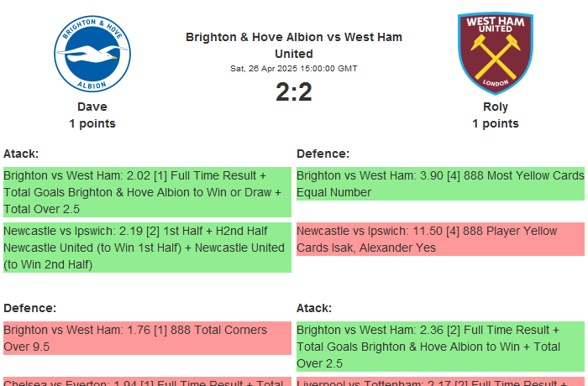Select Roly's lower Atack section heading
The width and height of the screenshot is (588, 386).
click(x=314, y=308)
